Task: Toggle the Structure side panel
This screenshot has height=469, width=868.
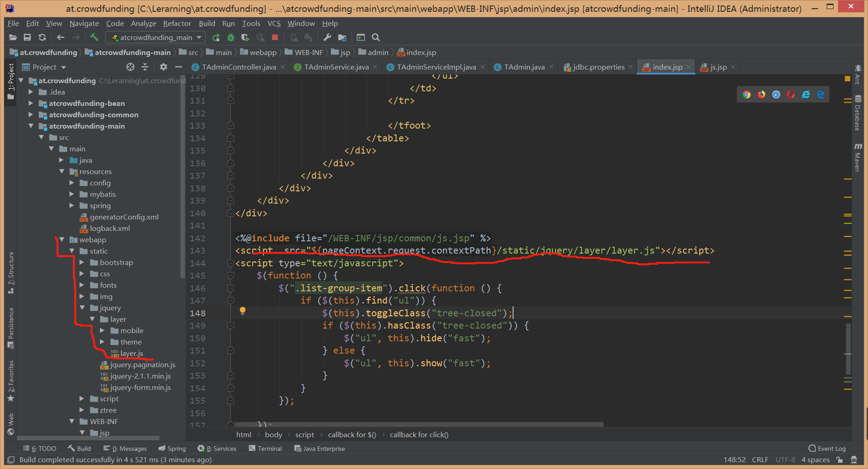Action: [11, 273]
